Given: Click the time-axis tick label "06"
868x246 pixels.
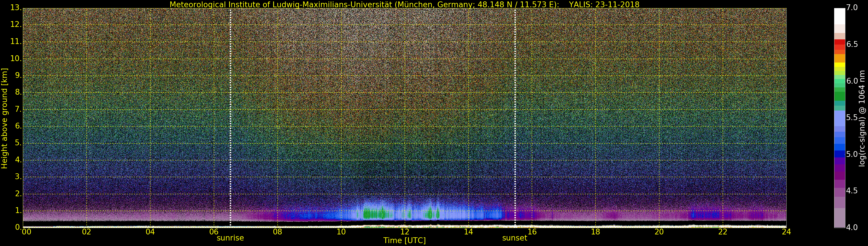Looking at the screenshot, I should coord(214,232).
